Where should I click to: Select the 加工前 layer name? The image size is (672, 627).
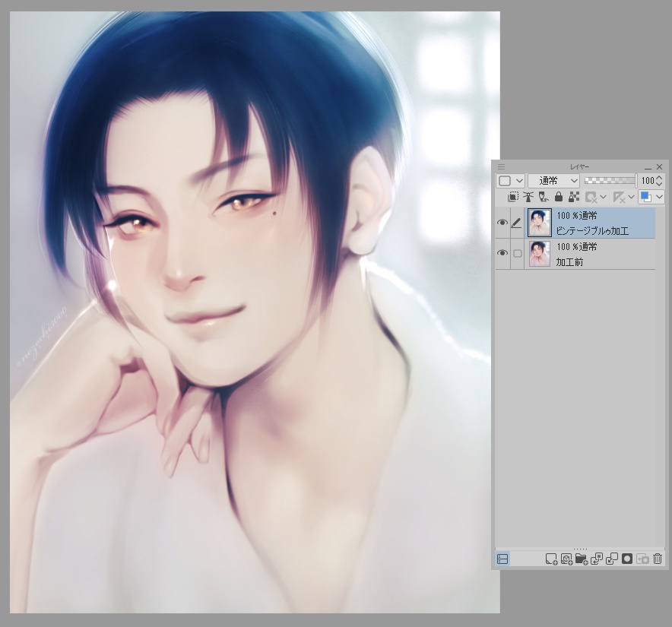tap(569, 262)
